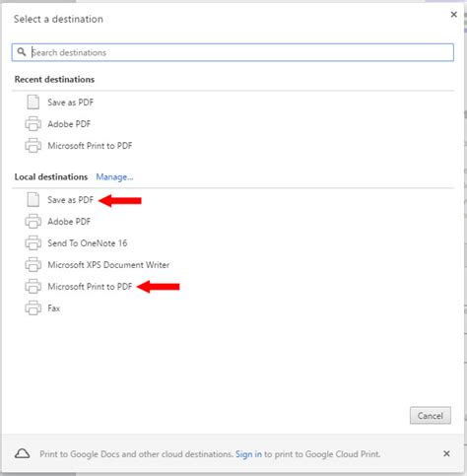Select the Fax destination
Image resolution: width=467 pixels, height=476 pixels.
pos(54,308)
